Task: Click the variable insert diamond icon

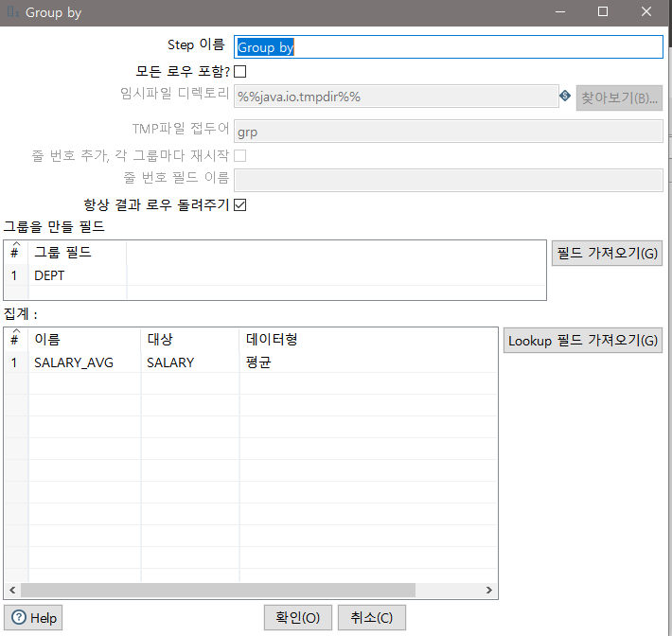Action: click(565, 96)
